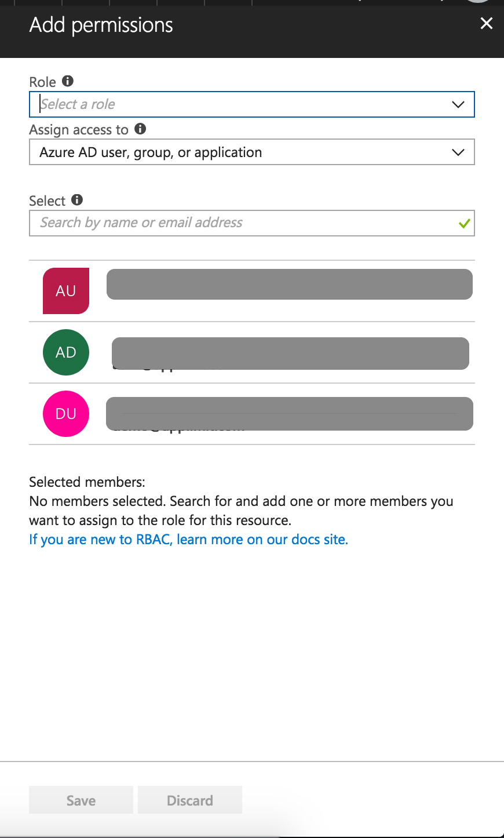504x838 pixels.
Task: Click the green checkmark in search field
Action: (464, 223)
